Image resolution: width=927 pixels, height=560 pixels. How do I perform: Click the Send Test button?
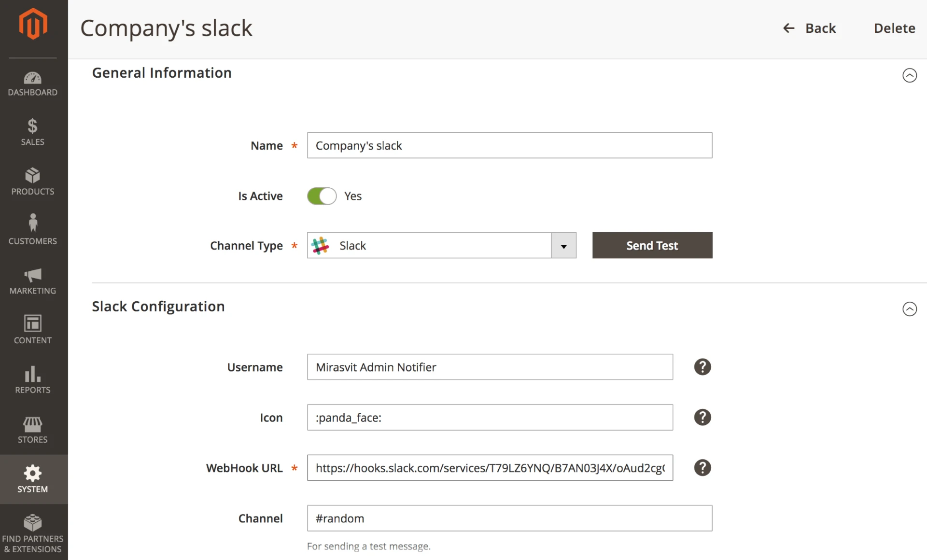tap(652, 246)
